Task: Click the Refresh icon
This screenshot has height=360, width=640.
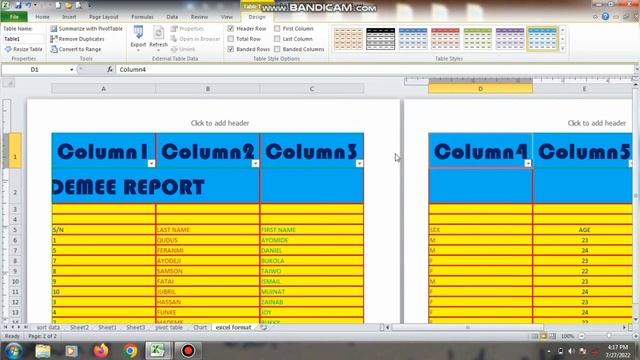Action: [158, 33]
